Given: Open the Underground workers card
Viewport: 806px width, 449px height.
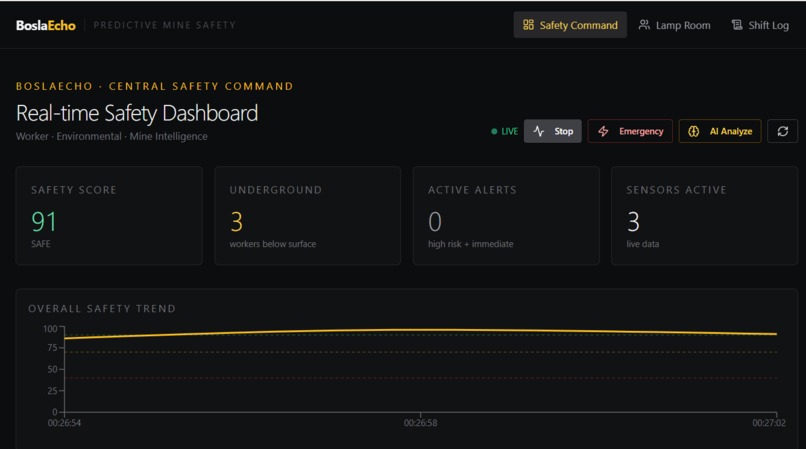Looking at the screenshot, I should tap(307, 215).
